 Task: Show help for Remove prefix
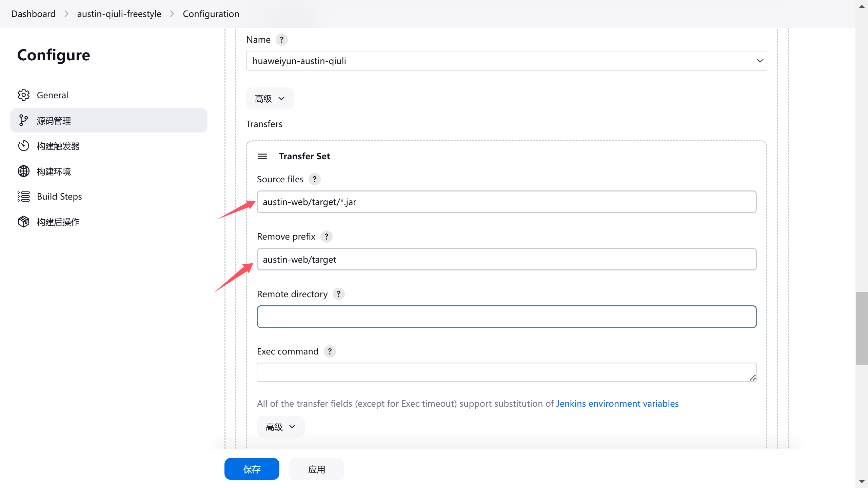(326, 237)
